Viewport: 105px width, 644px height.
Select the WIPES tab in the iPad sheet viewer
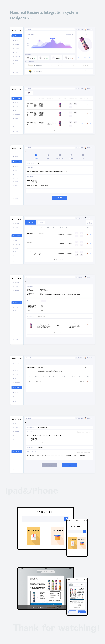pos(46,572)
